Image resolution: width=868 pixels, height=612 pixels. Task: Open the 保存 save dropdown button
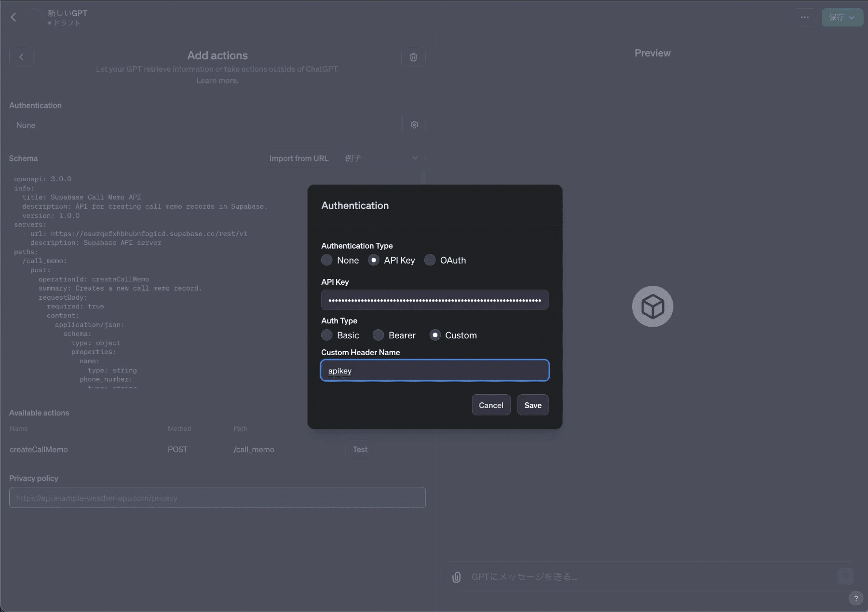pyautogui.click(x=842, y=17)
